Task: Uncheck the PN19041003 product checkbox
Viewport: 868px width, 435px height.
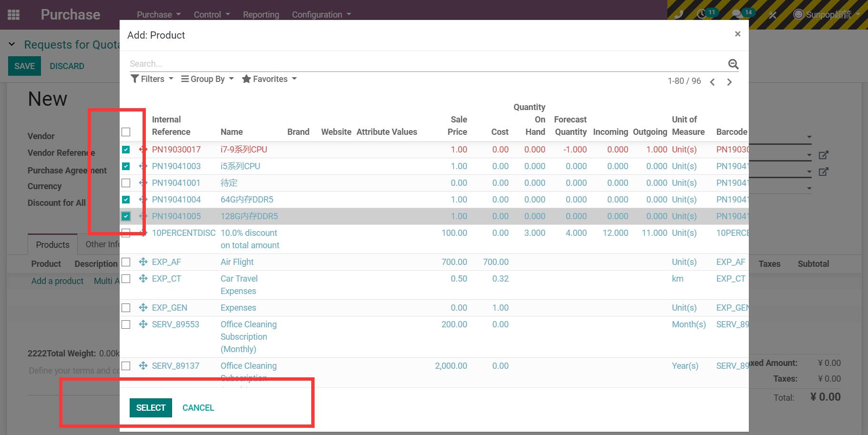Action: point(126,166)
